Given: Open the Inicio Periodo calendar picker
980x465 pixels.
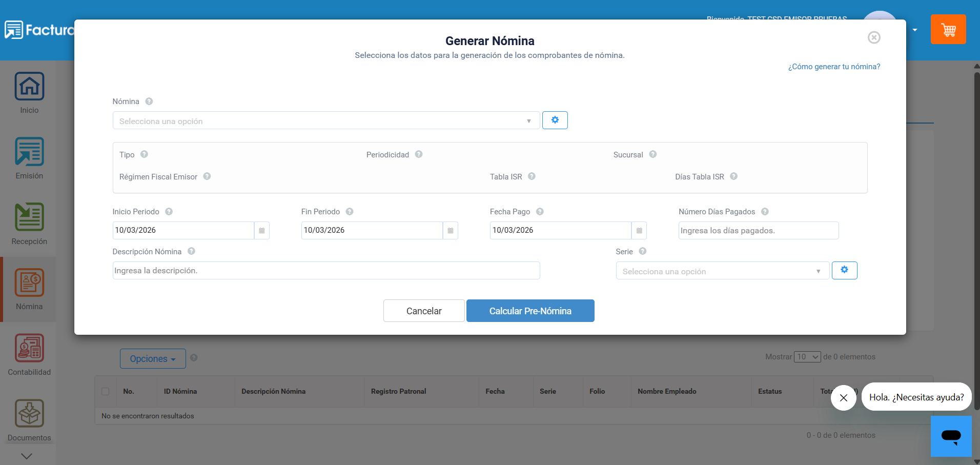Looking at the screenshot, I should pyautogui.click(x=261, y=231).
